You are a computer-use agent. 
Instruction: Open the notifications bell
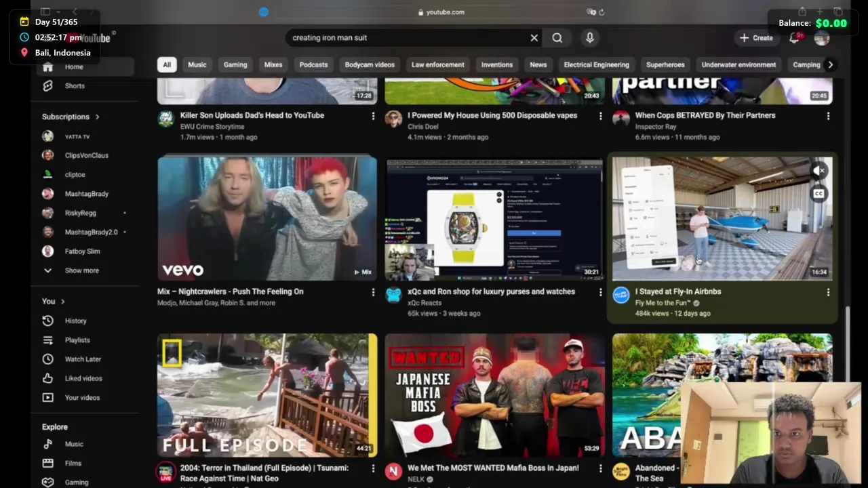click(795, 38)
